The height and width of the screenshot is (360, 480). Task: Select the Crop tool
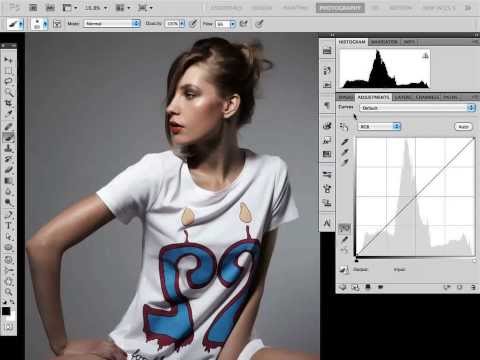point(8,104)
